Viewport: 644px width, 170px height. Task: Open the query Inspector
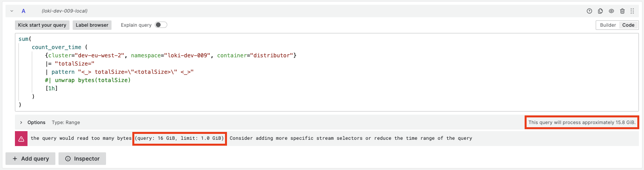point(82,159)
